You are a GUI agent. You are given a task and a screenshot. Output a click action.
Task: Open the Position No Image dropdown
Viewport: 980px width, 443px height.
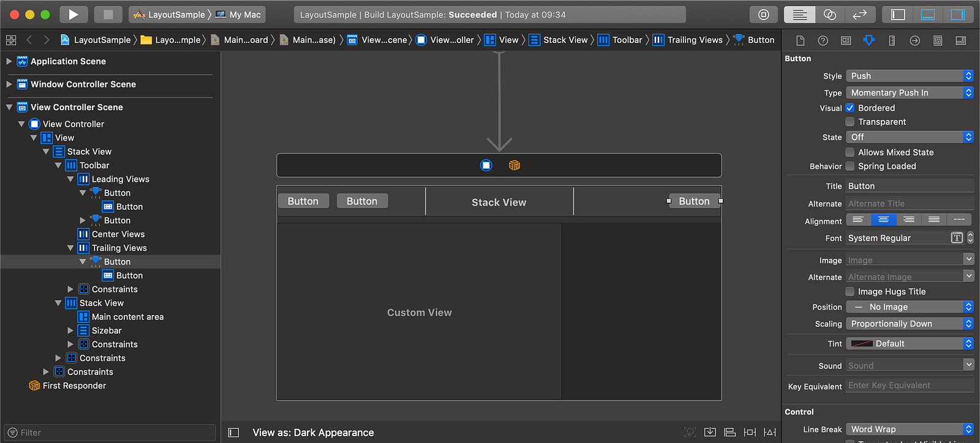(910, 307)
